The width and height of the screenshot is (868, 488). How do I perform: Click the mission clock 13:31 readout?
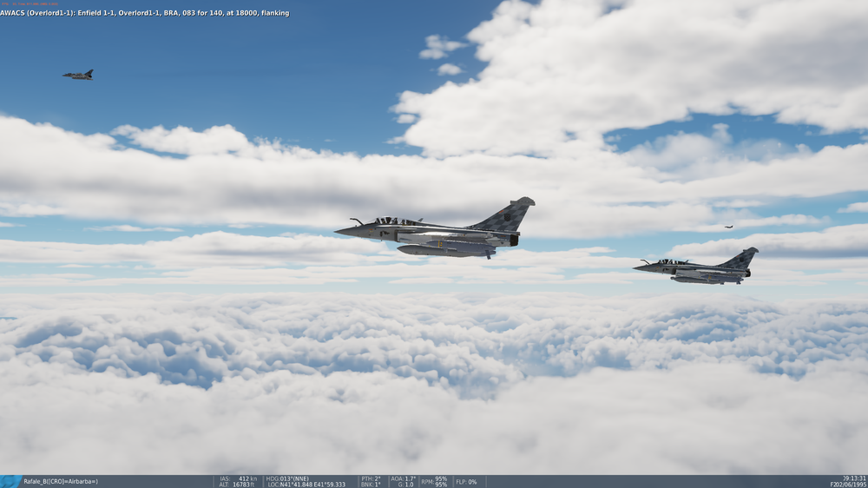pyautogui.click(x=855, y=478)
